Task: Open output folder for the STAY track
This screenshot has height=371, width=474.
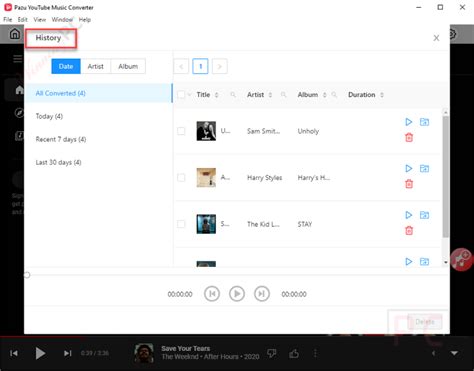Action: click(424, 215)
